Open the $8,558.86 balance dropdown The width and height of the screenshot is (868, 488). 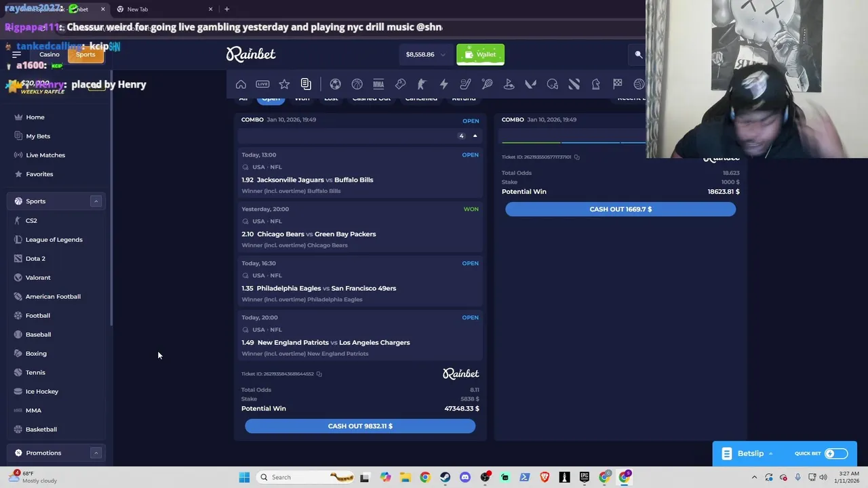425,54
